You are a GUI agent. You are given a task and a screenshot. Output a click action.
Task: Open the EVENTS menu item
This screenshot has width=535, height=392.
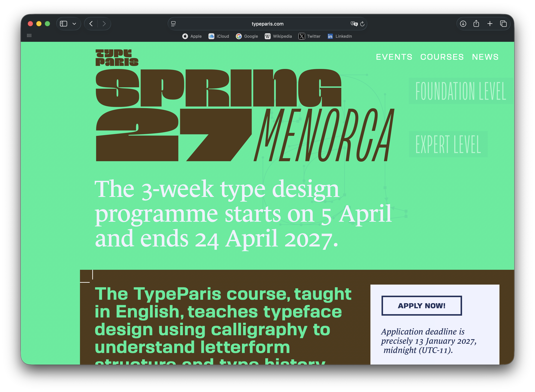pos(394,57)
